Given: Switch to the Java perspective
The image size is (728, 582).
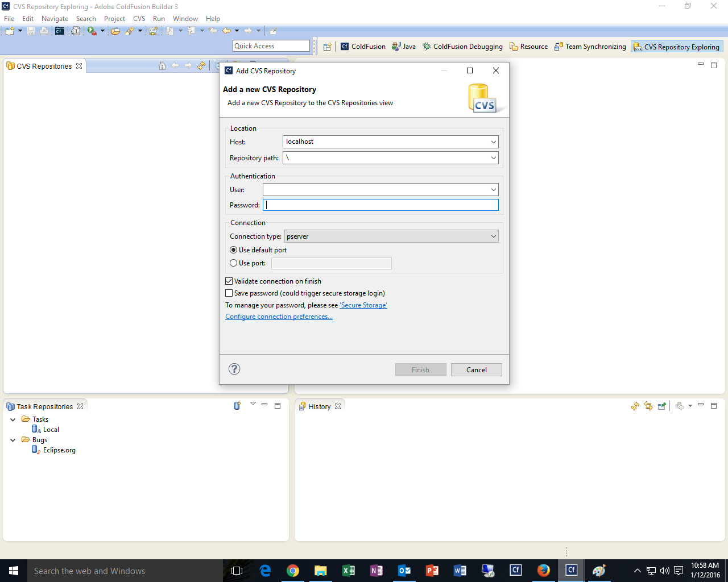Looking at the screenshot, I should [404, 47].
